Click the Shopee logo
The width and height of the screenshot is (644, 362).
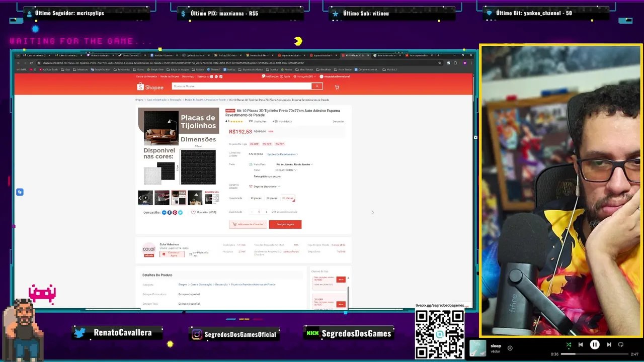click(x=150, y=87)
